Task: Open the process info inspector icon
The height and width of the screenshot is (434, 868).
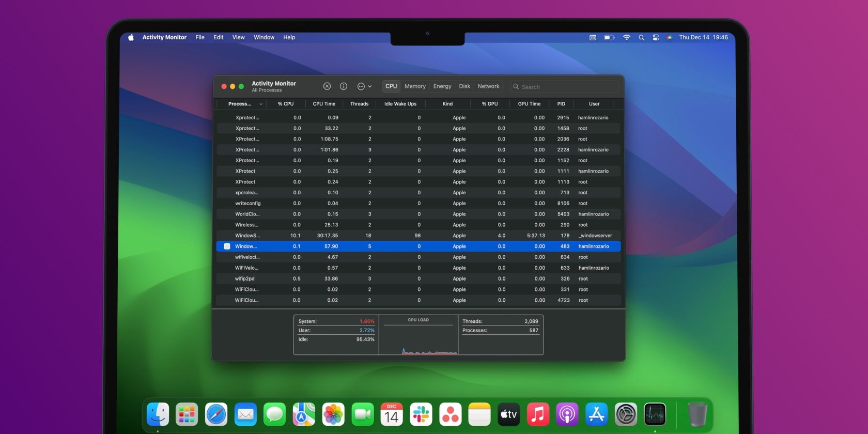Action: point(344,86)
